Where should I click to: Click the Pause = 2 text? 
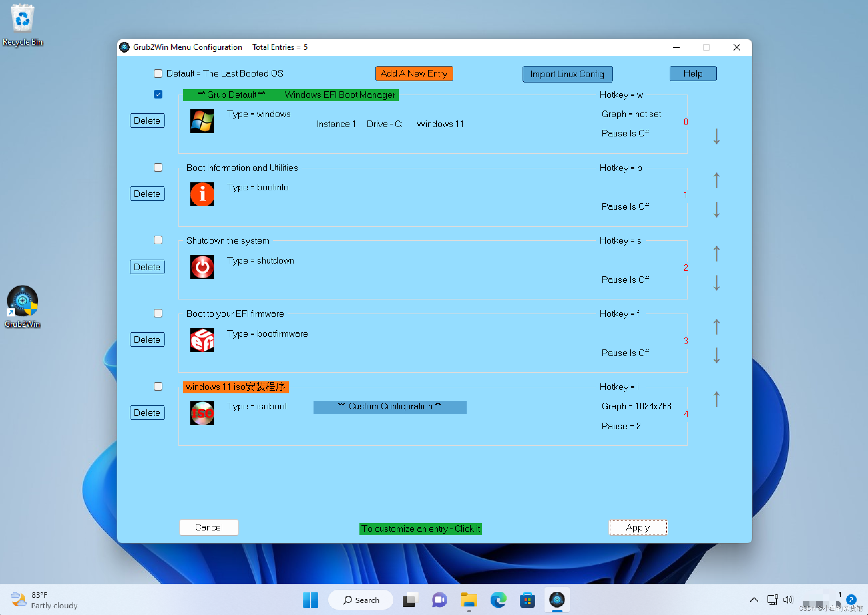click(621, 426)
